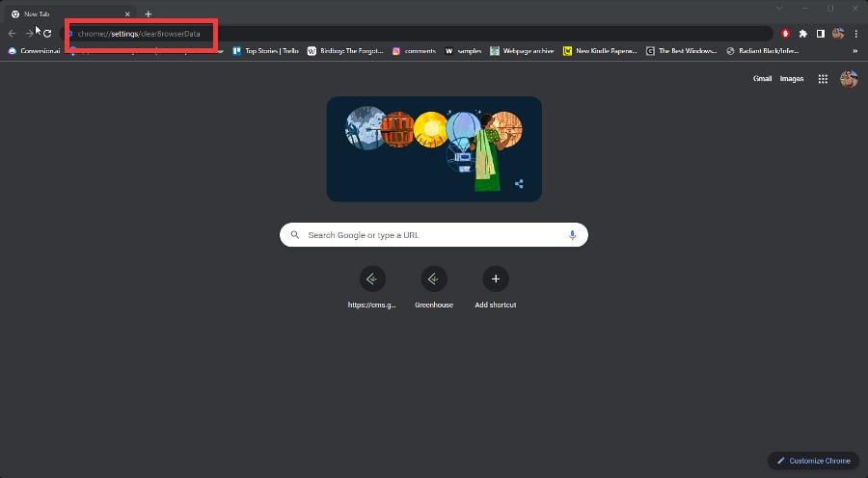Viewport: 868px width, 478px height.
Task: Open the Top Stories | Trello bookmark
Action: [x=266, y=51]
